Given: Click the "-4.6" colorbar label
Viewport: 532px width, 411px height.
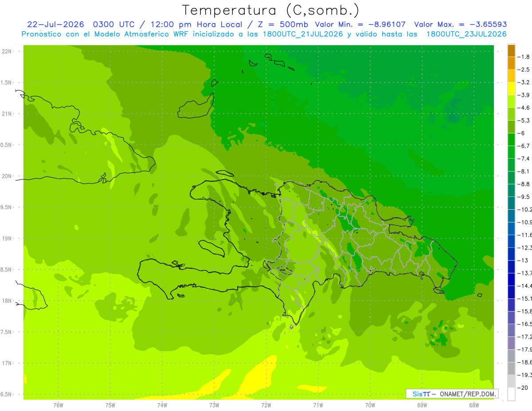Looking at the screenshot, I should click(524, 108).
